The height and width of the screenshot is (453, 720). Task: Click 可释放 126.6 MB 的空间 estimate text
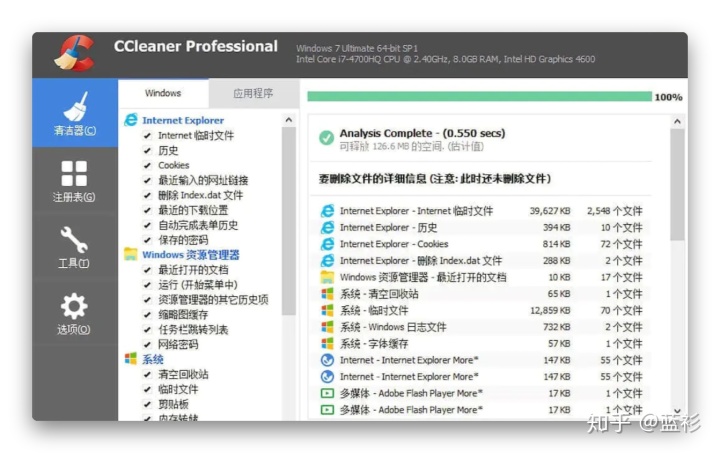point(411,146)
